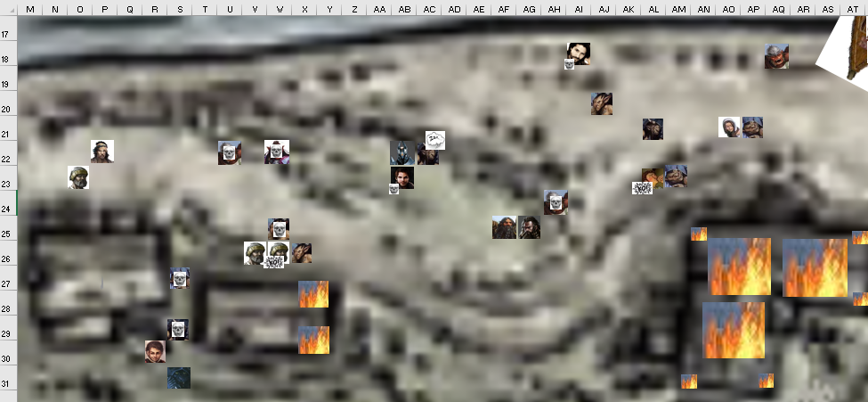This screenshot has height=402, width=868.
Task: Click the thought bubble above the AC22 goblin
Action: click(435, 140)
